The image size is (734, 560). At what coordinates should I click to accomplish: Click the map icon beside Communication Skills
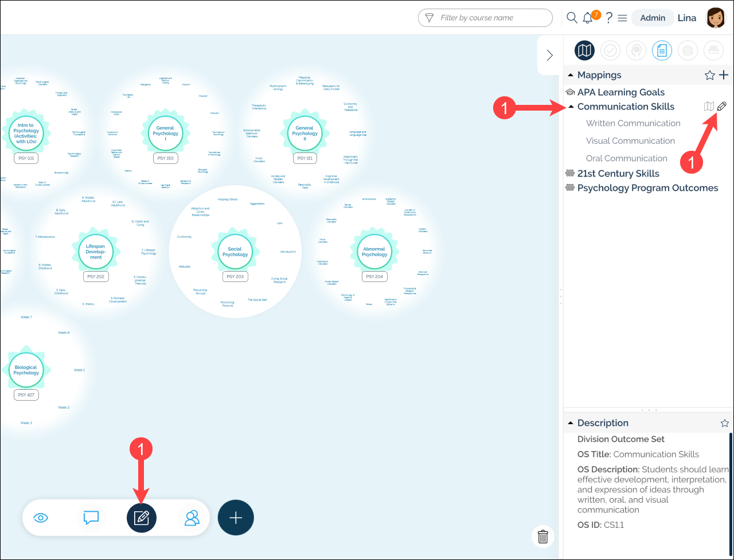pyautogui.click(x=709, y=106)
